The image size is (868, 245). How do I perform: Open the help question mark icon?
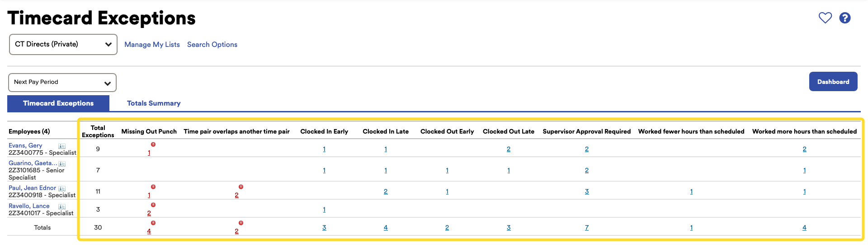845,18
